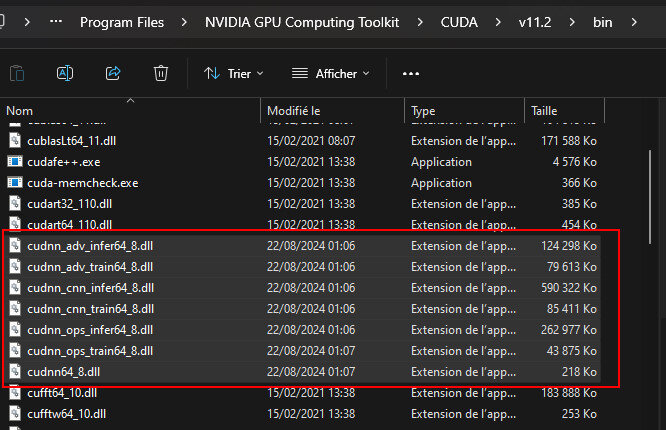Select the cufft64_10.dll file row
The image size is (666, 430).
(x=62, y=393)
